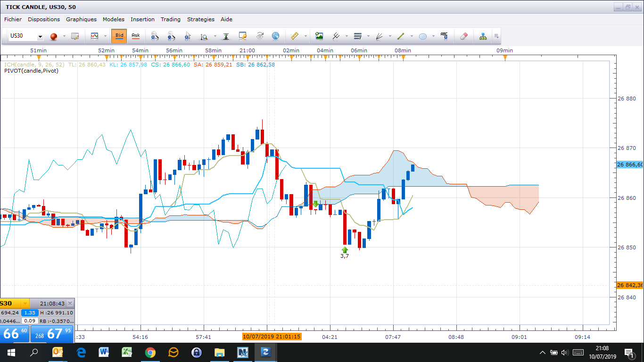Expand the yellow quote panel dropdown arrow
This screenshot has height=362, width=644.
[x=25, y=304]
